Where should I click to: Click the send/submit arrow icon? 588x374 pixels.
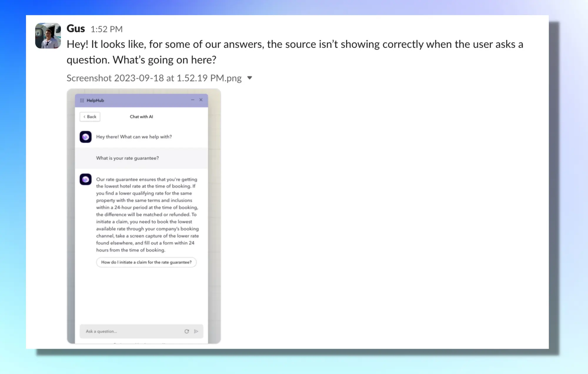pyautogui.click(x=196, y=331)
